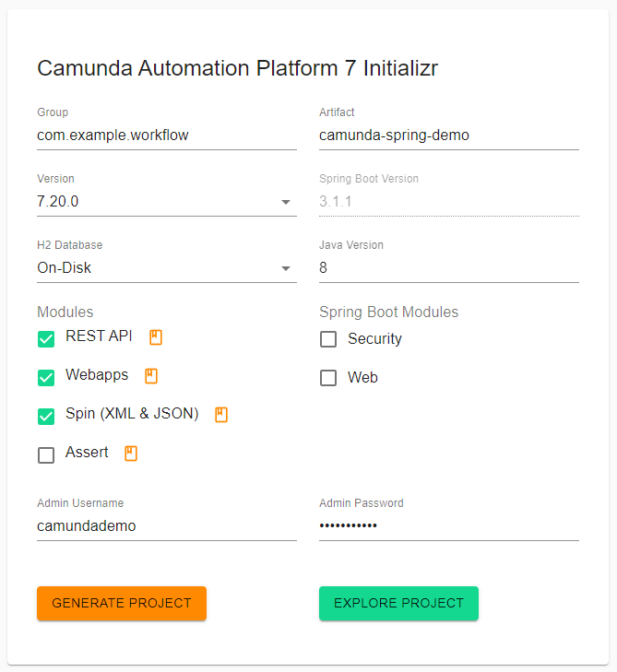Image resolution: width=617 pixels, height=672 pixels.
Task: Open the Webapps documentation bookmark icon
Action: click(151, 376)
